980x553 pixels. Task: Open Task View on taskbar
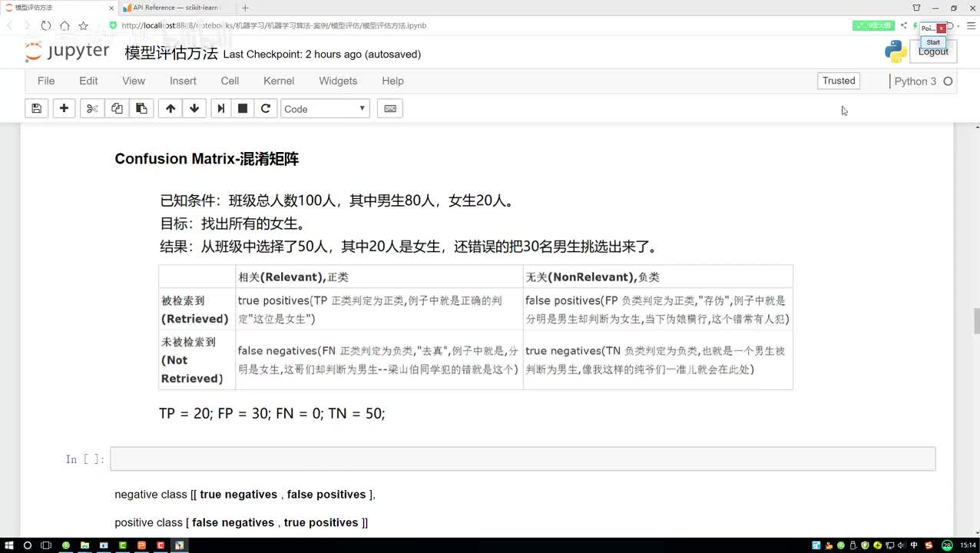(x=46, y=545)
